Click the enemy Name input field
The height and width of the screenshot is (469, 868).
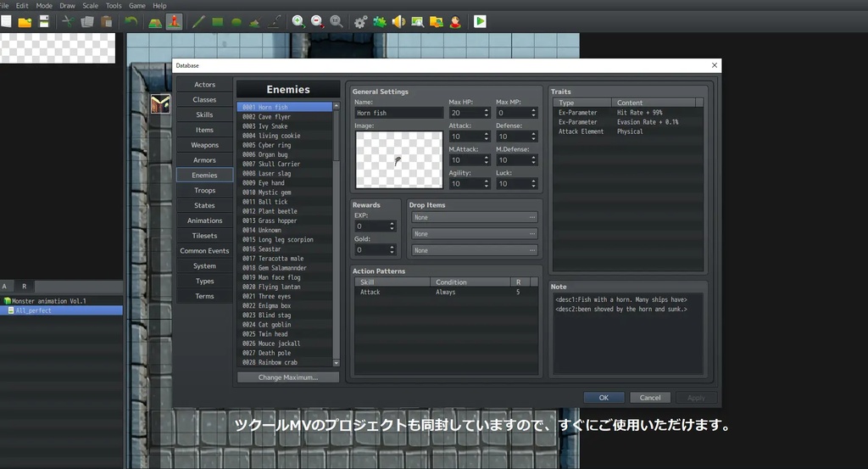tap(398, 113)
